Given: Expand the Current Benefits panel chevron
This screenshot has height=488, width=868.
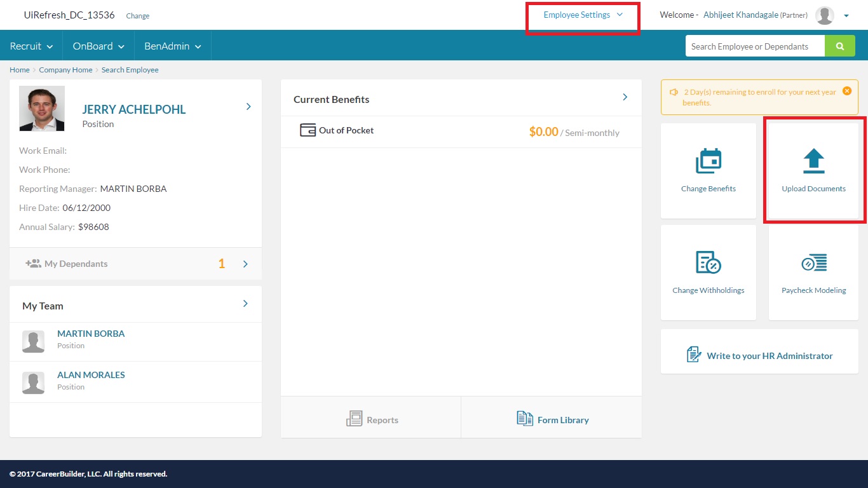Looking at the screenshot, I should point(625,97).
